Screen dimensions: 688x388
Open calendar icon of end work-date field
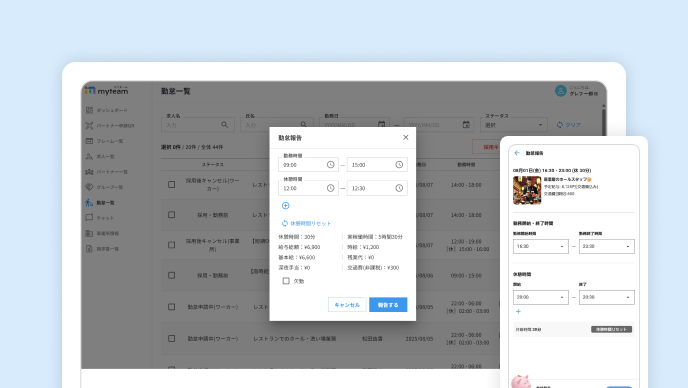[x=466, y=125]
